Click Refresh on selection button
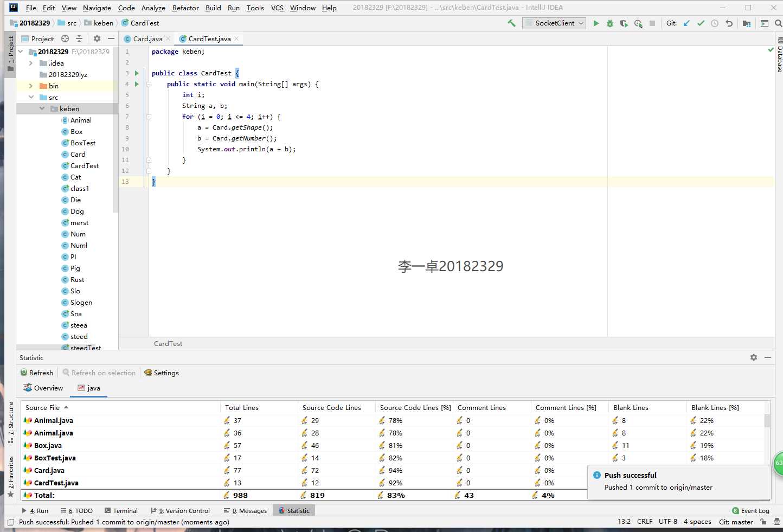Viewport: 783px width, 532px height. tap(99, 373)
